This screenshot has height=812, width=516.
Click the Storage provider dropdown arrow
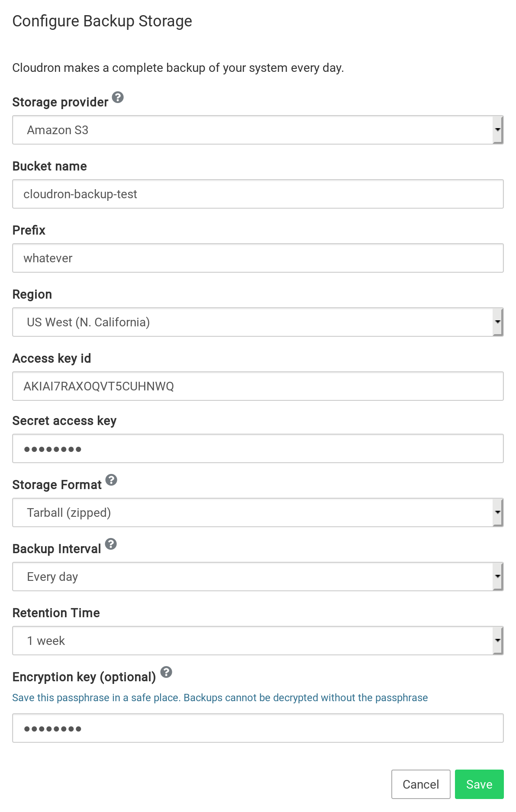(498, 130)
